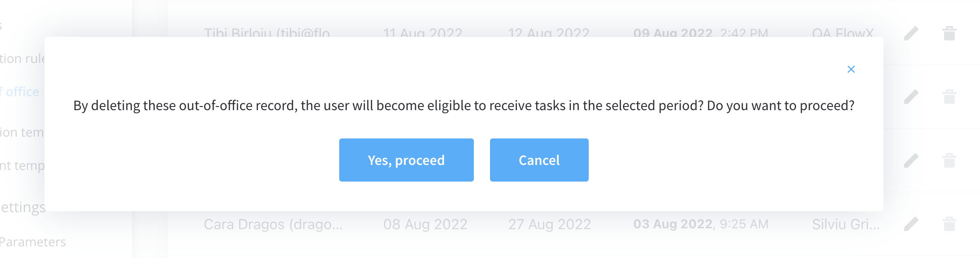The image size is (980, 258).
Task: Open the Parameters sidebar item
Action: pos(33,242)
